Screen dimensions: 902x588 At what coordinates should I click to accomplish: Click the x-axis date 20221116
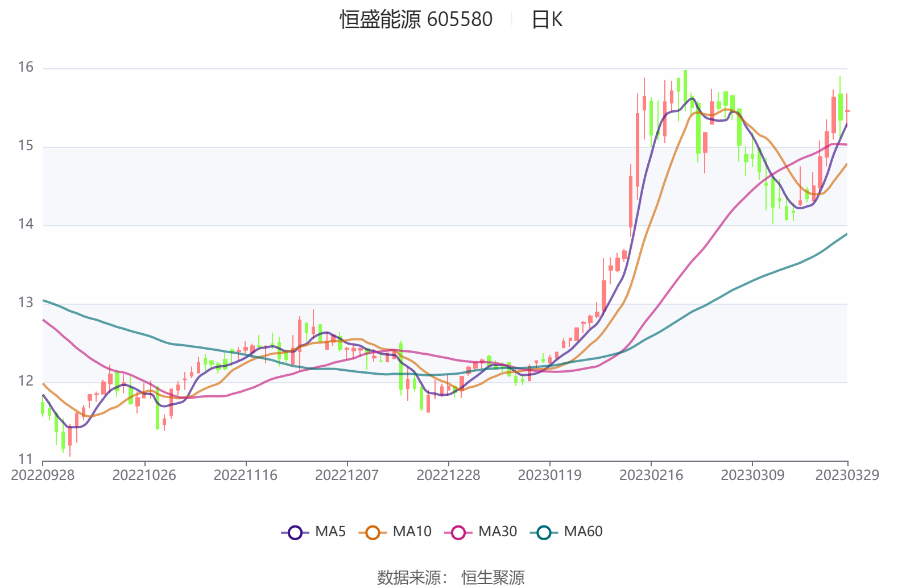[x=246, y=475]
